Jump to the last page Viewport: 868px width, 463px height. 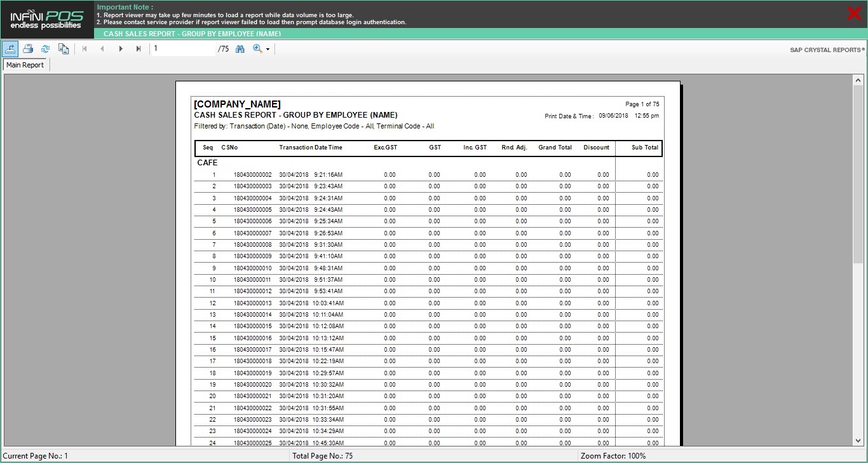(x=139, y=48)
